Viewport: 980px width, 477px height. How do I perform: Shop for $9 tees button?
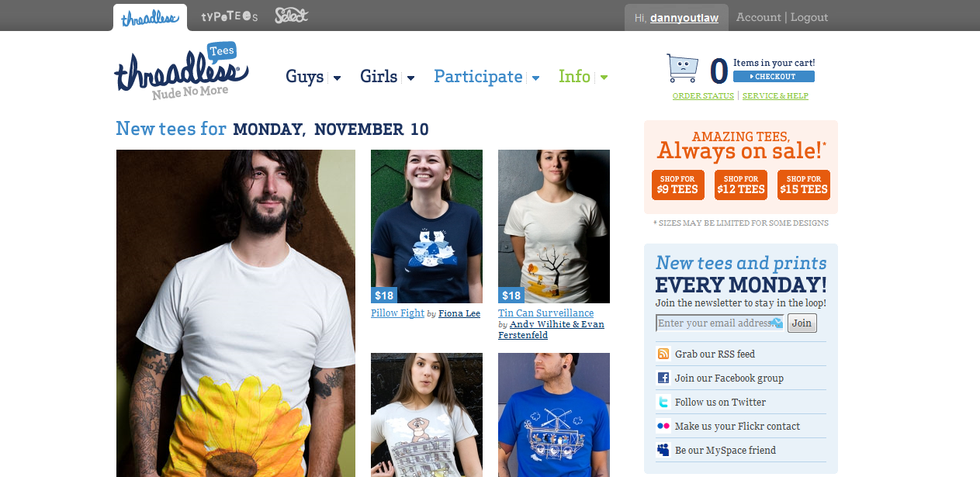pos(678,185)
